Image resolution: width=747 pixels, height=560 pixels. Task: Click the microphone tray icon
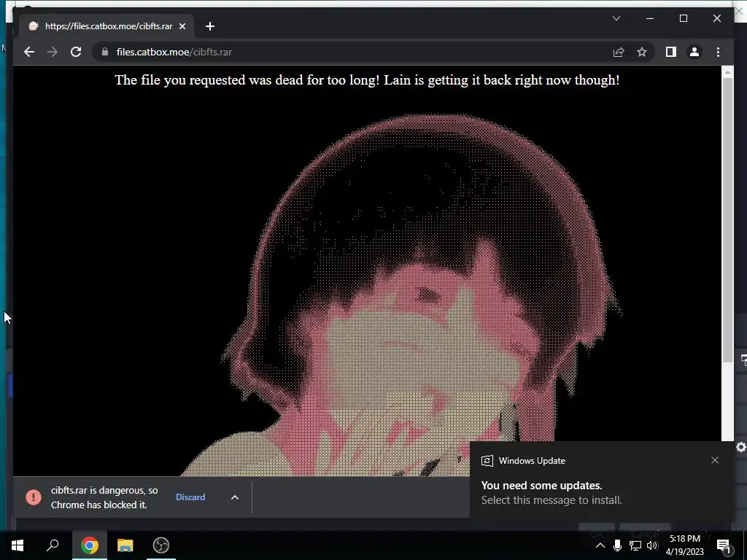617,545
